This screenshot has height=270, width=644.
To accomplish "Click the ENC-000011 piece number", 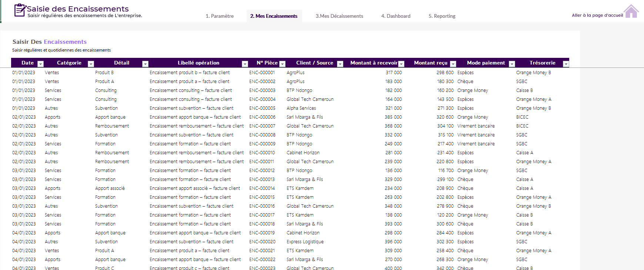I will [x=261, y=162].
